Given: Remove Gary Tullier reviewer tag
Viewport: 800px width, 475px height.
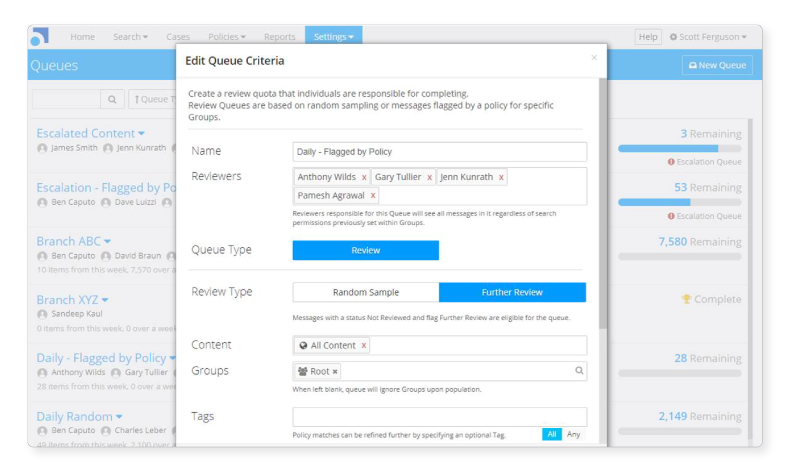Looking at the screenshot, I should coord(430,178).
